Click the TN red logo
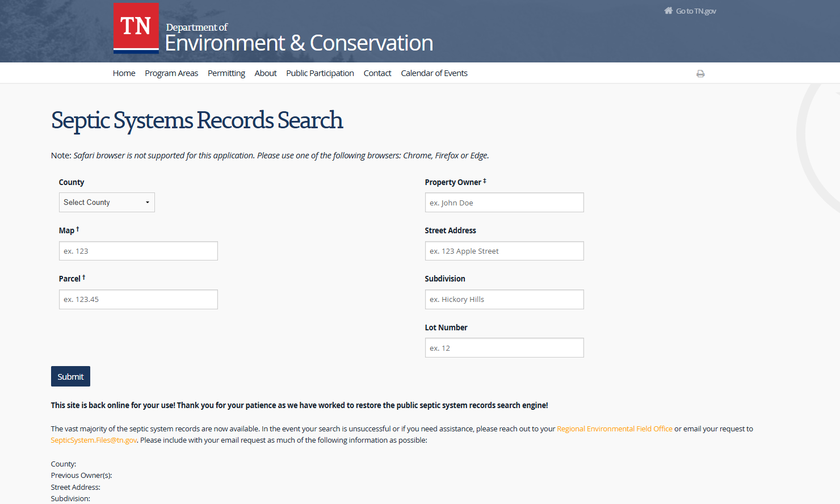This screenshot has height=504, width=840. [x=136, y=28]
